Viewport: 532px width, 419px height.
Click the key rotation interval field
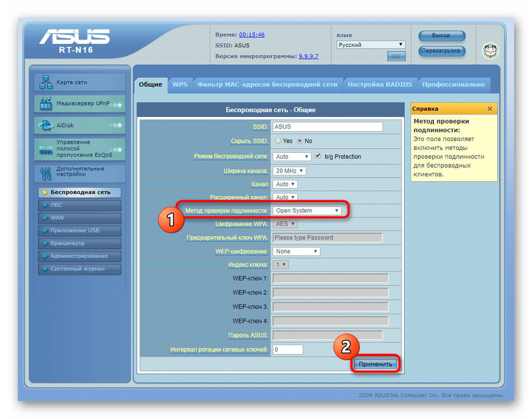pyautogui.click(x=288, y=350)
